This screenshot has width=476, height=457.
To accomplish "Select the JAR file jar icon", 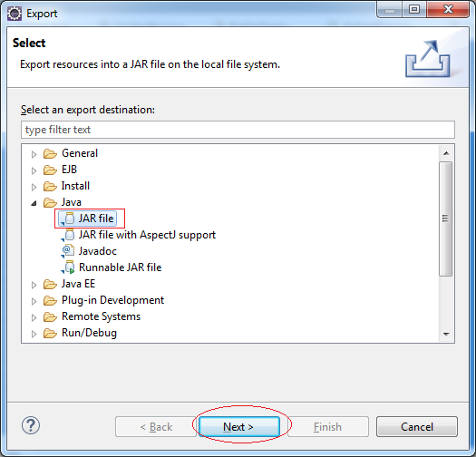I will click(69, 219).
